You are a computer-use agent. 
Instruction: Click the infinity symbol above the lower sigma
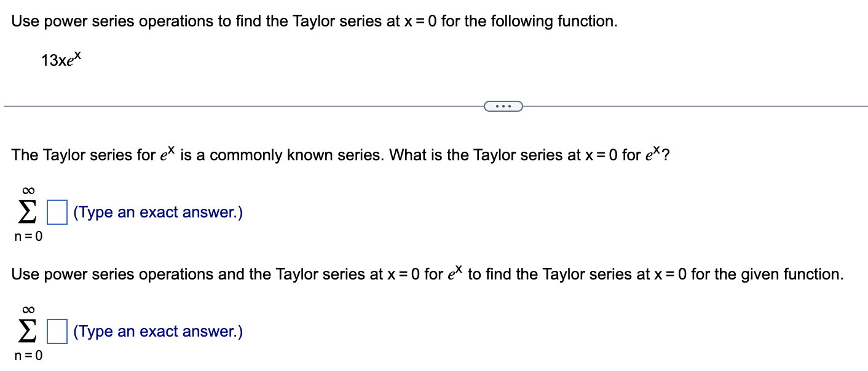28,310
